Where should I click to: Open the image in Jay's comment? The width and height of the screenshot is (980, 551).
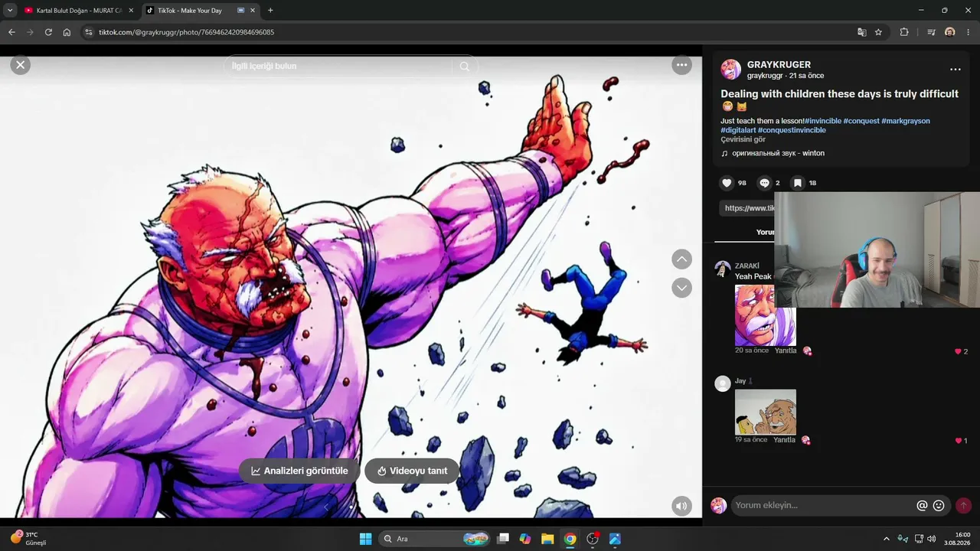pos(765,412)
